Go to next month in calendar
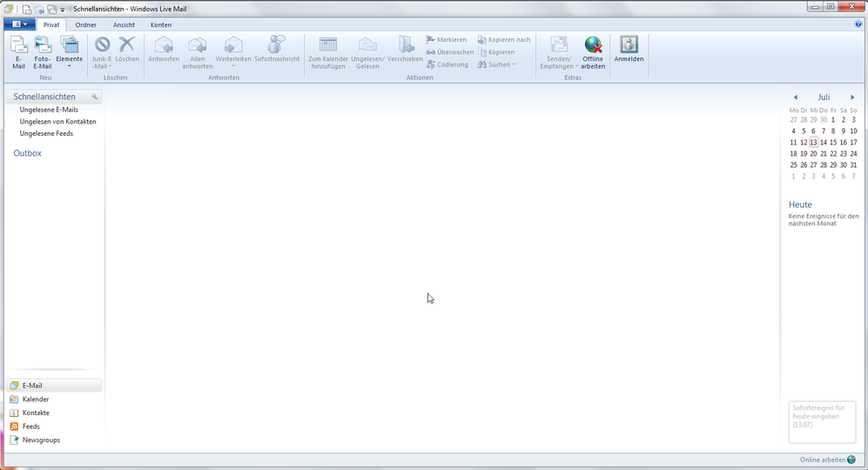Image resolution: width=868 pixels, height=470 pixels. 852,97
